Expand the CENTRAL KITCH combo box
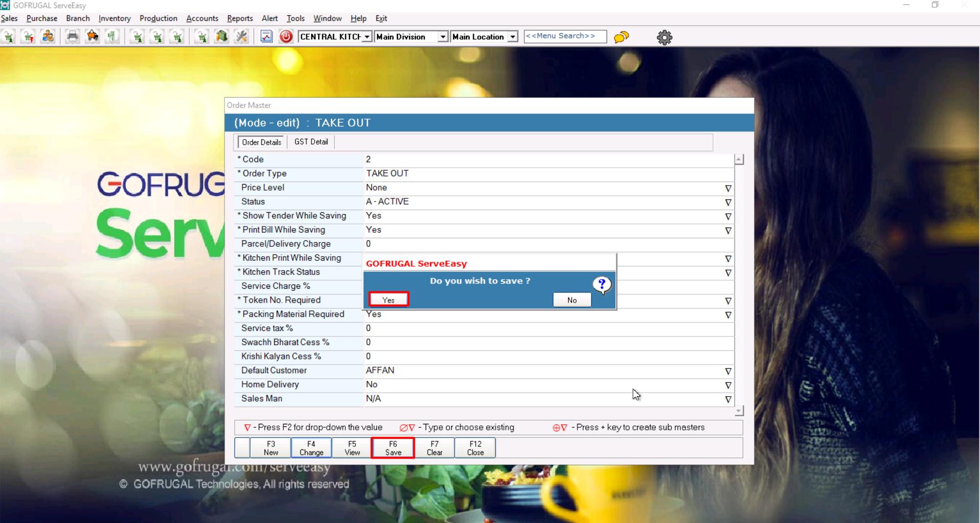The image size is (980, 523). [367, 37]
